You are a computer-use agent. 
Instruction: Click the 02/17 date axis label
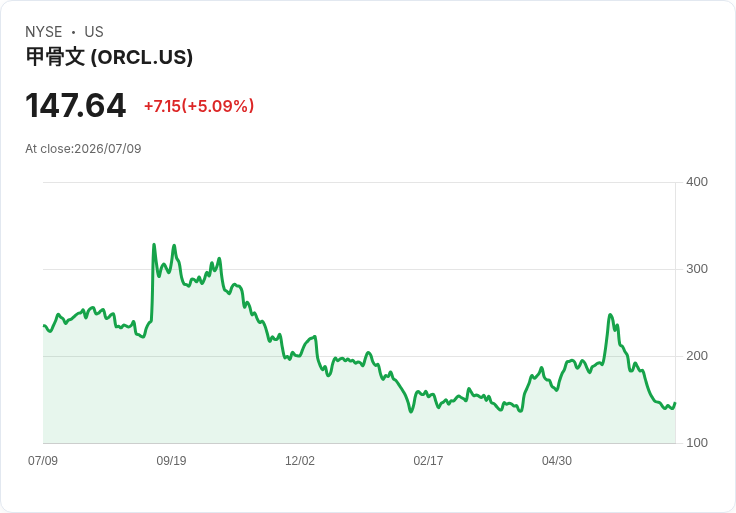pos(428,460)
